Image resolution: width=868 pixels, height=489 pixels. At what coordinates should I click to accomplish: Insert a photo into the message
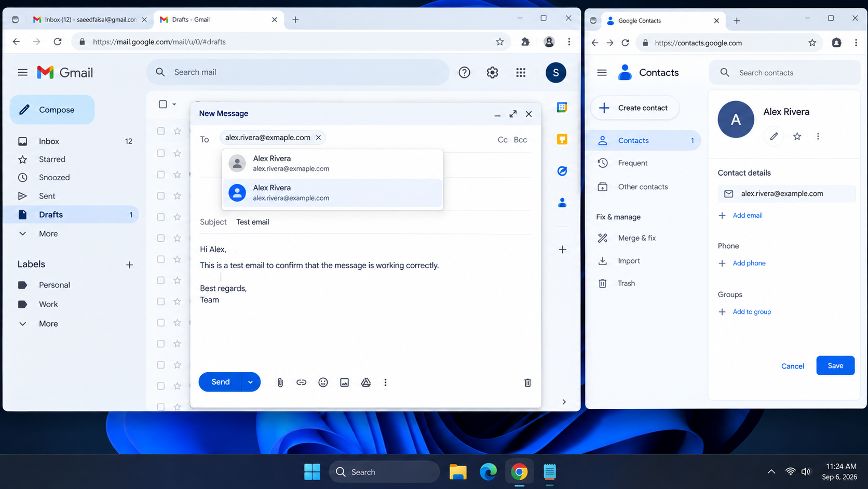coord(344,382)
